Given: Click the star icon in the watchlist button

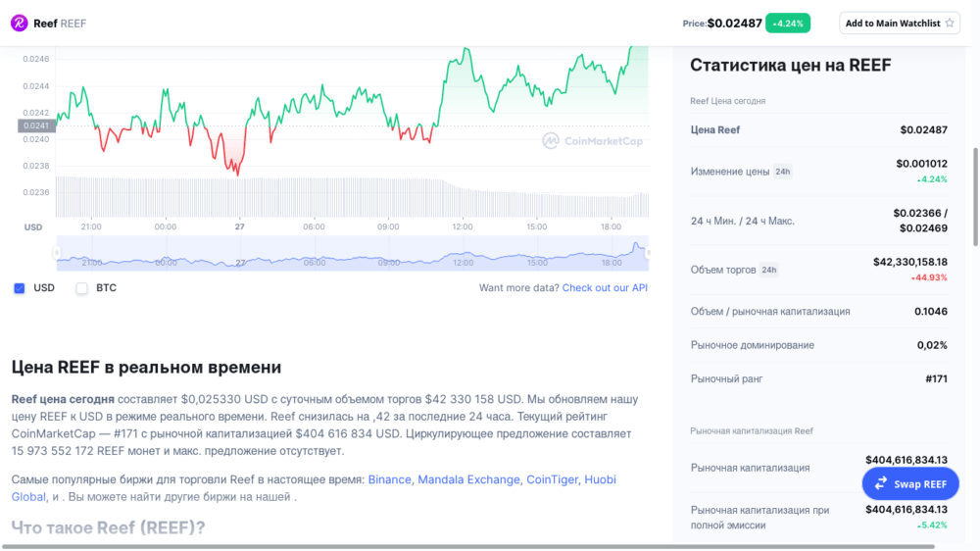Looking at the screenshot, I should (950, 24).
